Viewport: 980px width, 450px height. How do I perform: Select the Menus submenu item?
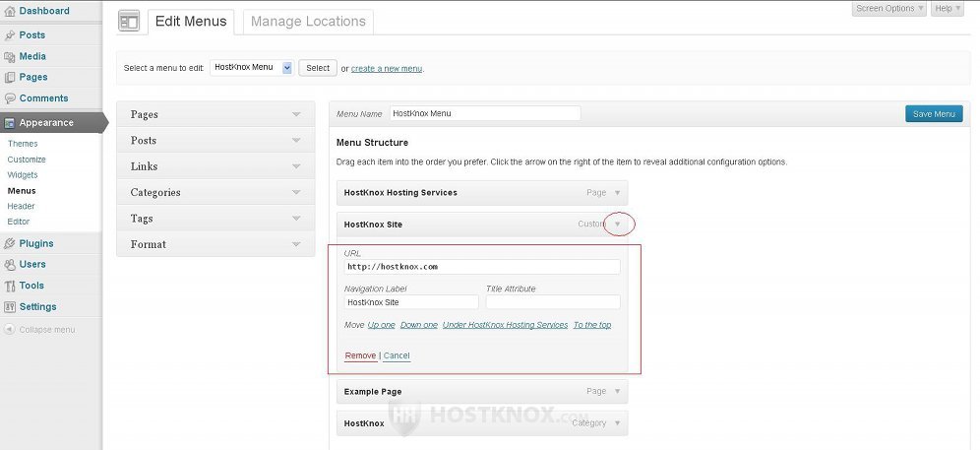[x=22, y=191]
